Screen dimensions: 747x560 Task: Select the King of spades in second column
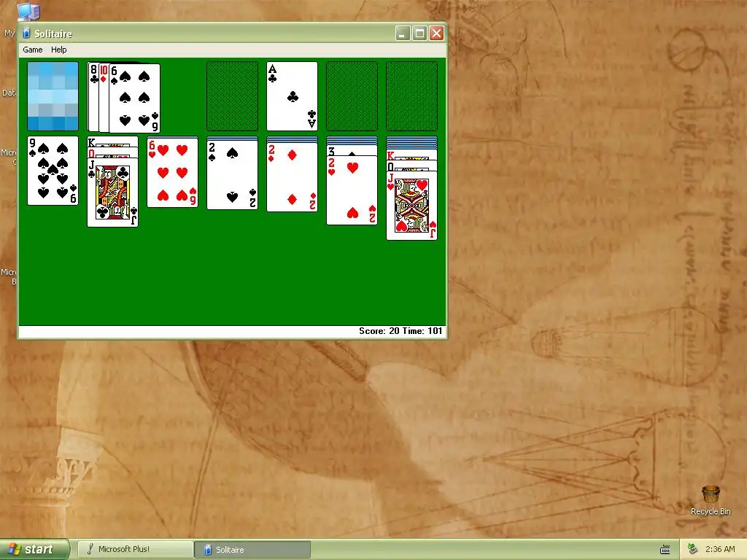[113, 141]
